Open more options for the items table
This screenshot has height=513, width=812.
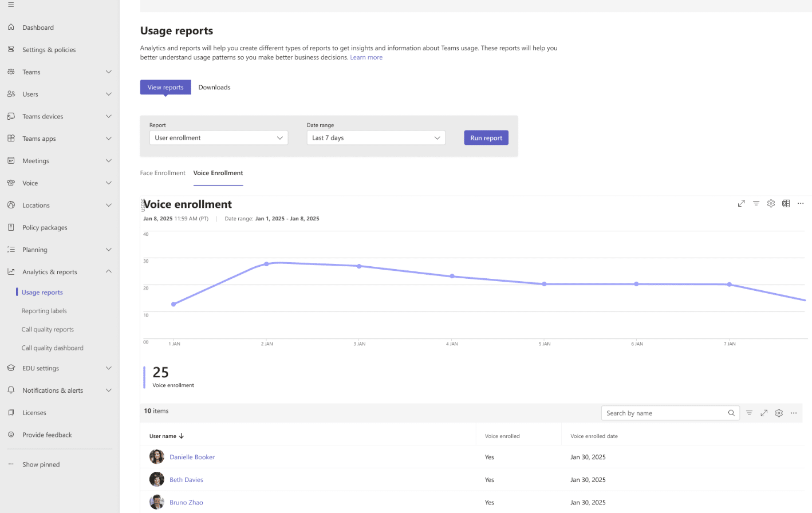[x=793, y=413]
